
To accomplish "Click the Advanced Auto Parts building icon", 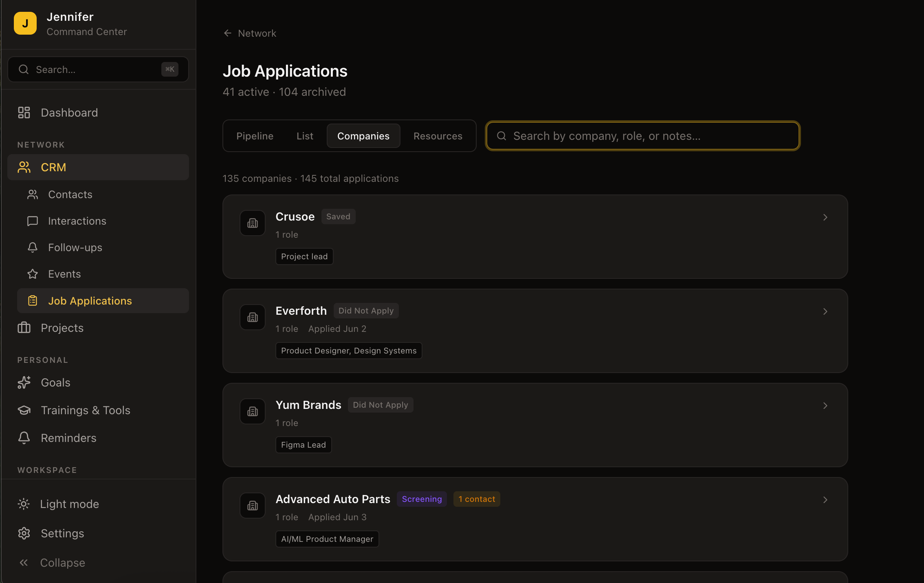I will point(253,506).
